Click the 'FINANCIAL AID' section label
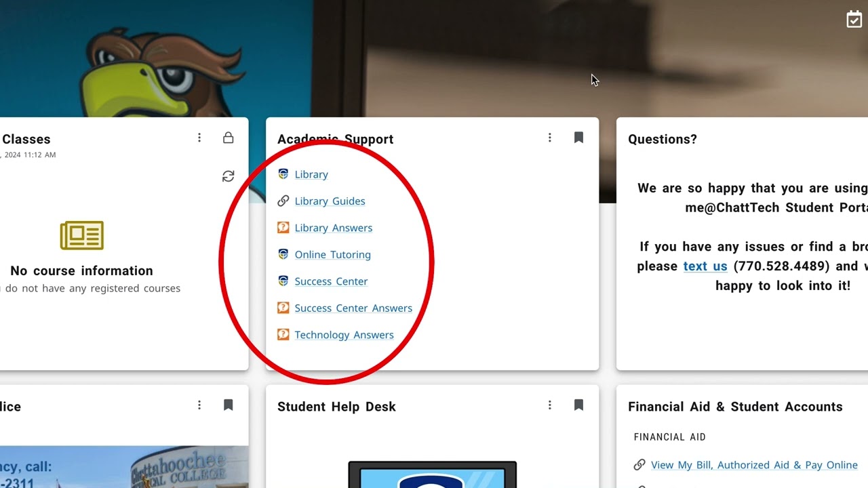This screenshot has width=868, height=488. [670, 437]
